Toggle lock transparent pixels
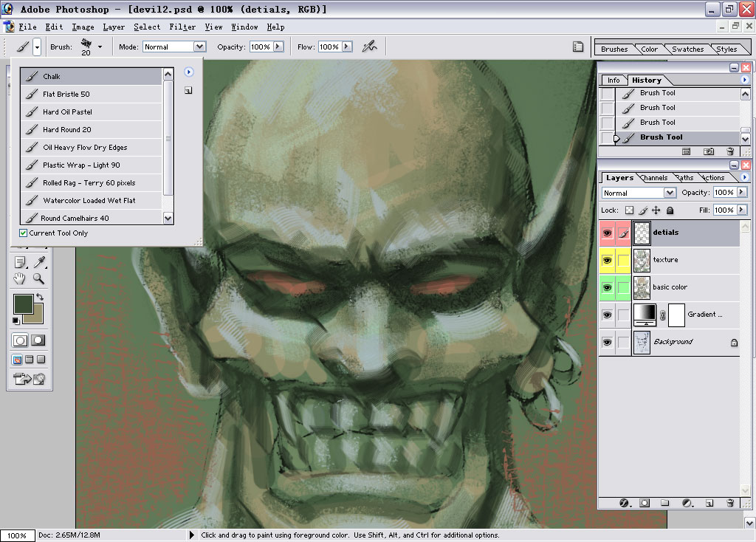The height and width of the screenshot is (542, 756). (x=629, y=210)
